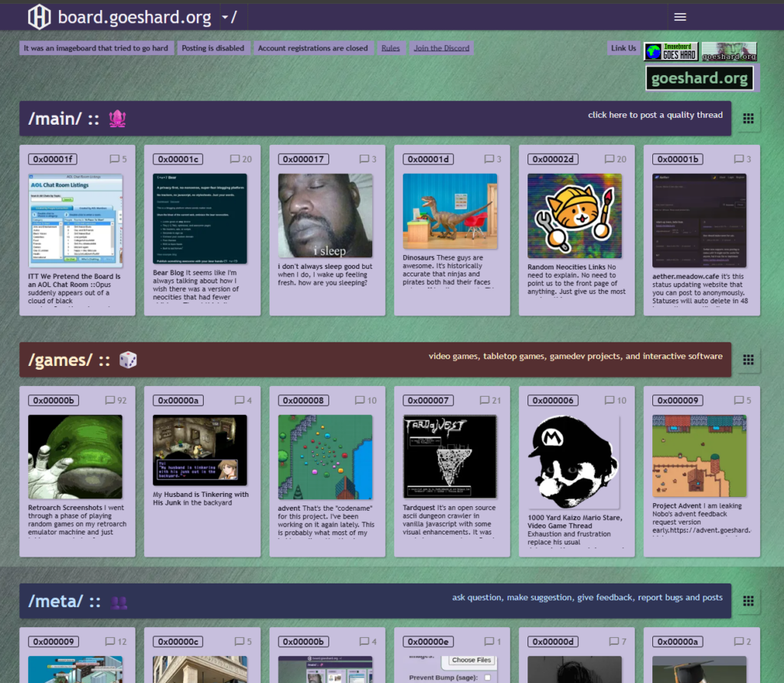
Task: Open the 'i sleep' thread thumbnail
Action: click(325, 215)
